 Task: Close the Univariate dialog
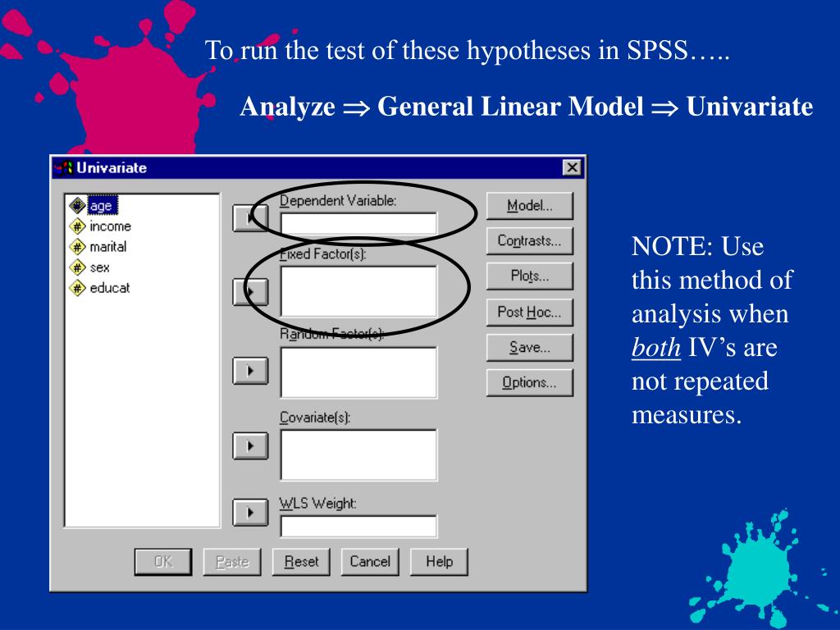click(x=572, y=167)
